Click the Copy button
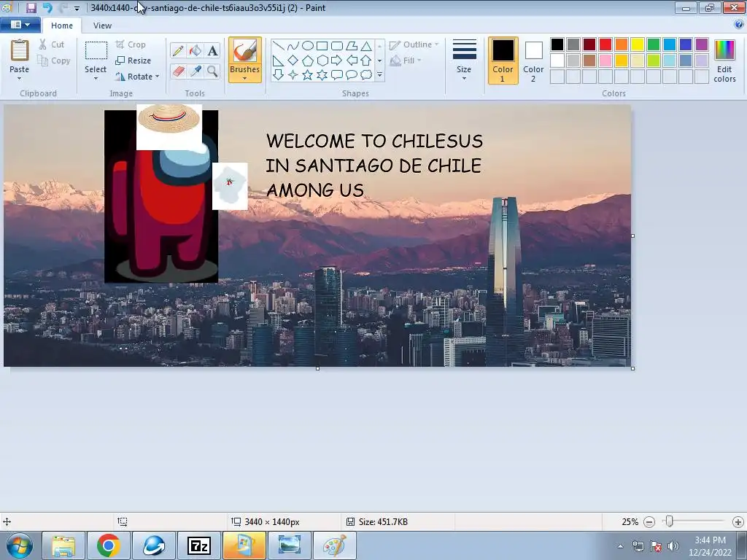The width and height of the screenshot is (747, 560). click(x=54, y=61)
